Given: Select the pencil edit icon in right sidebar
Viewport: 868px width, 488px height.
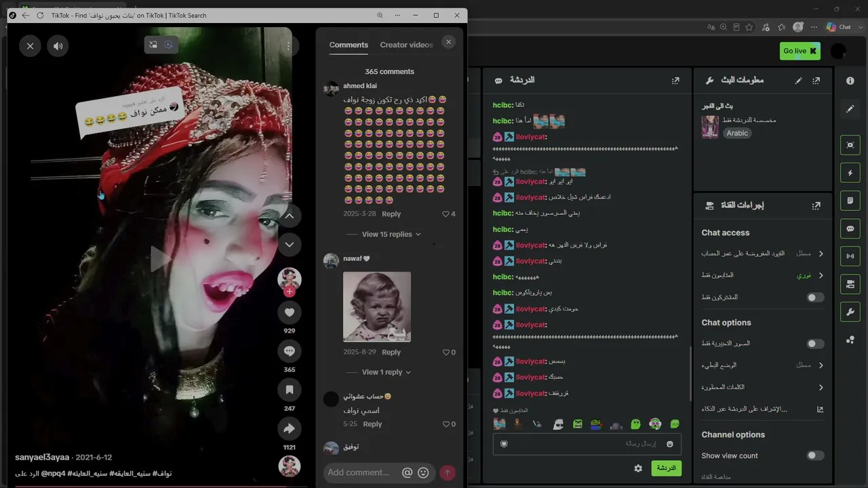Looking at the screenshot, I should tap(850, 108).
